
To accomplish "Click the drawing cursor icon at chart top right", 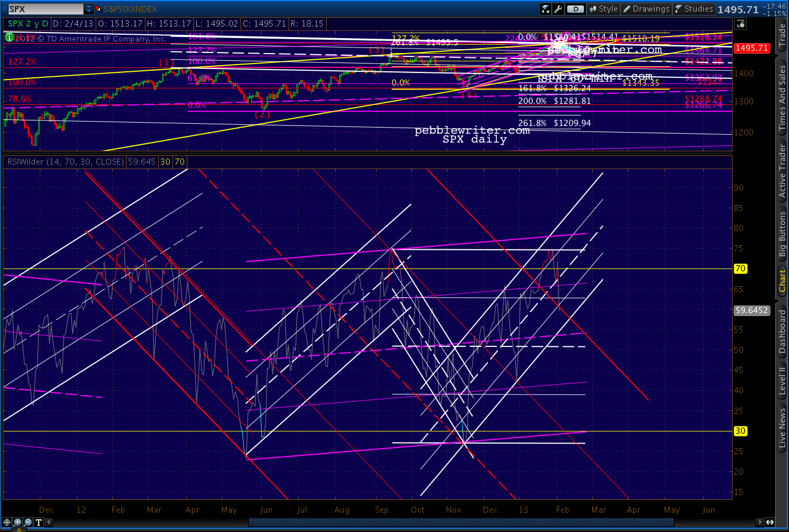I will coord(740,24).
